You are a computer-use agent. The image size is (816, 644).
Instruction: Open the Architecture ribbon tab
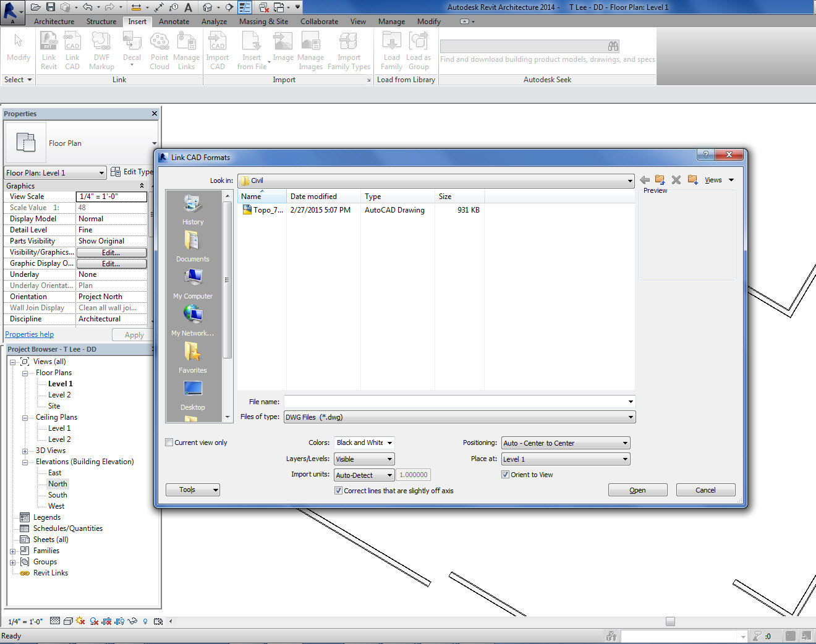pyautogui.click(x=54, y=22)
